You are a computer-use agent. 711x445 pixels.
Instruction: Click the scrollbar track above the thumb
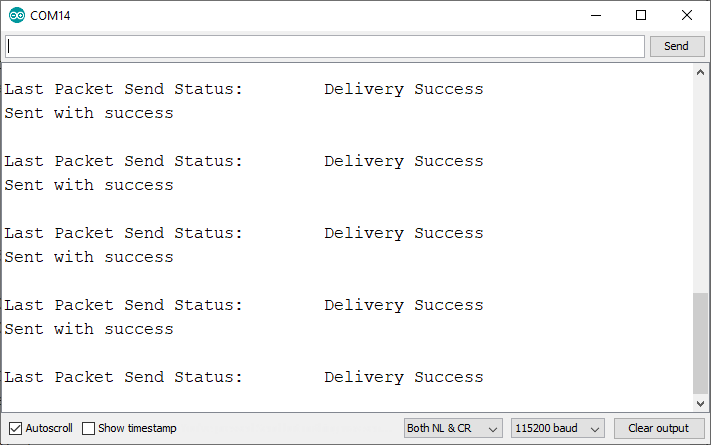coord(701,180)
